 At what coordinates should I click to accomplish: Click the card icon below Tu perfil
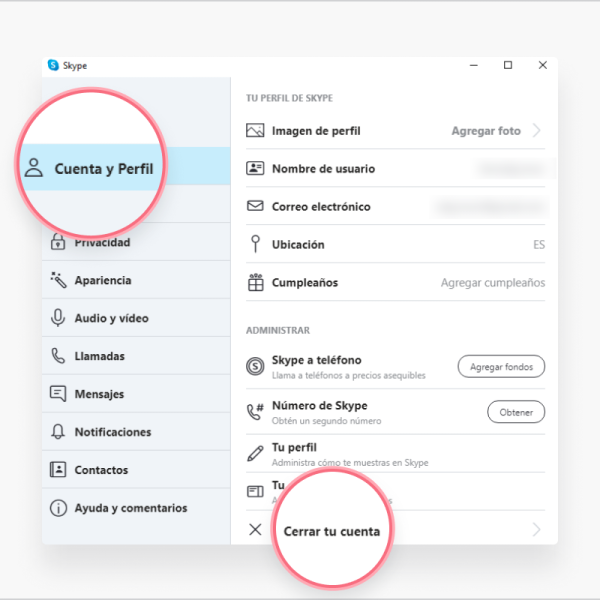[255, 491]
